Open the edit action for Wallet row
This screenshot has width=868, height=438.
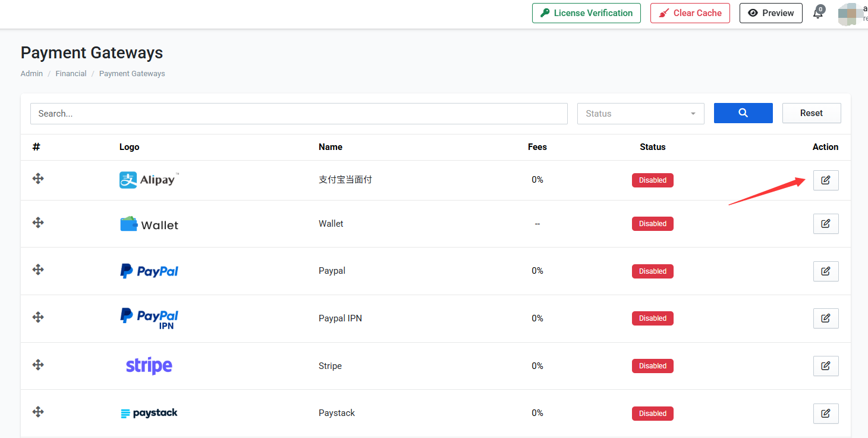826,224
